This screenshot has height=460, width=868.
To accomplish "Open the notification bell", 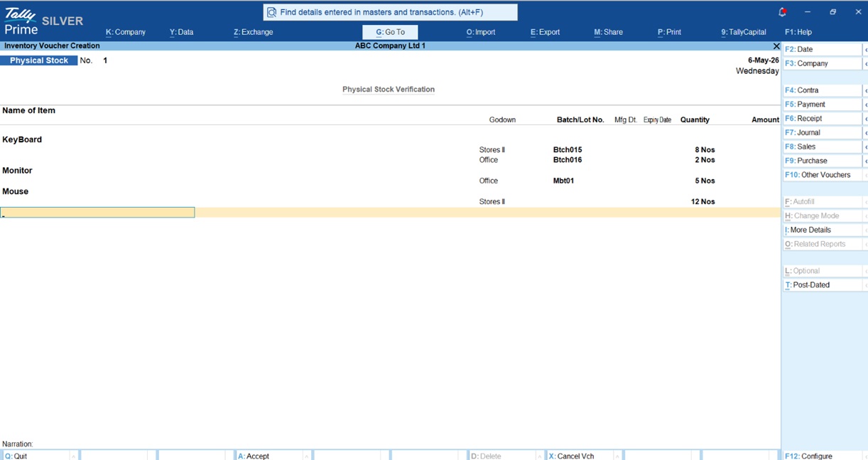I will tap(782, 12).
